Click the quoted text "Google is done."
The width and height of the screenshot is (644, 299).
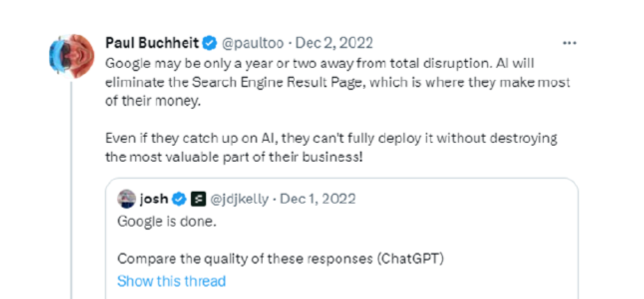[x=166, y=221]
